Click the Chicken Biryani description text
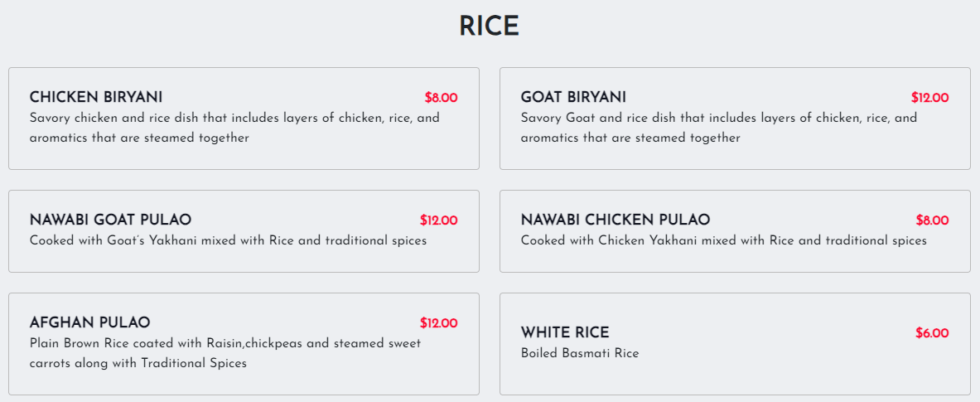The width and height of the screenshot is (980, 402). coord(234,128)
